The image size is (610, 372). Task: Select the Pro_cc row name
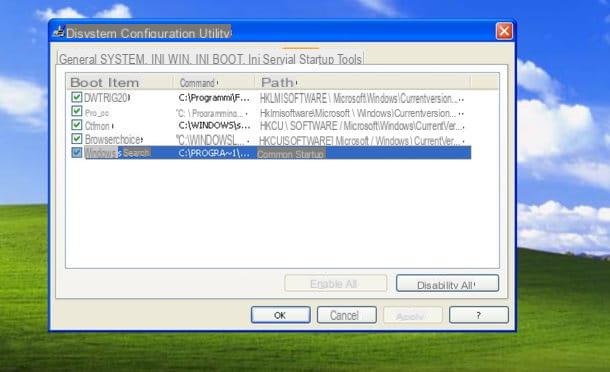[x=97, y=113]
